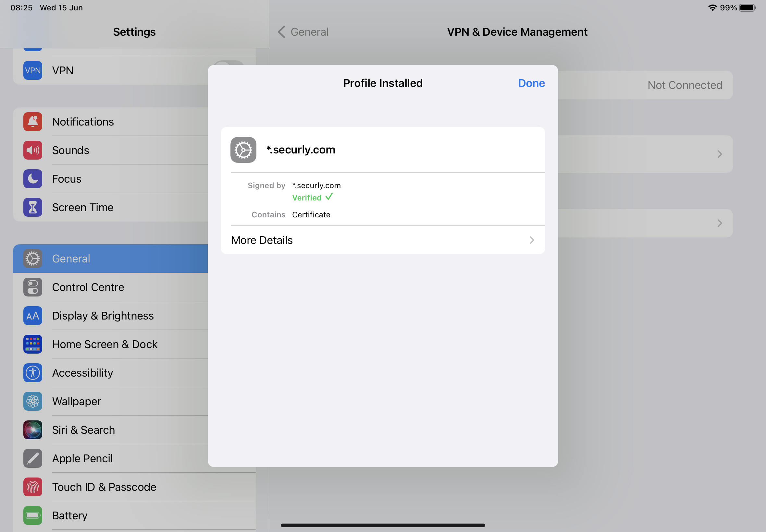This screenshot has height=532, width=766.
Task: Tap the Settings sidebar title
Action: click(x=134, y=32)
